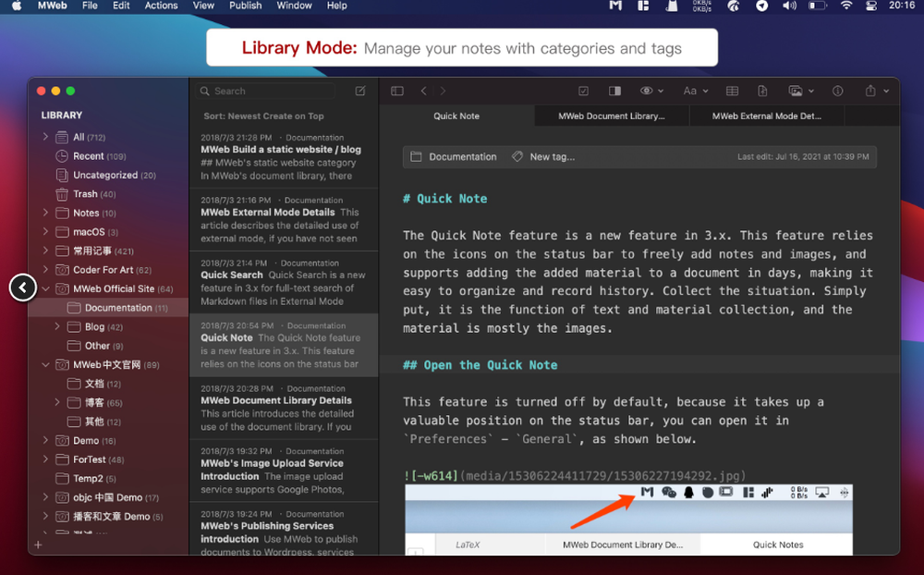
Task: Toggle the preview eye icon
Action: pos(647,91)
